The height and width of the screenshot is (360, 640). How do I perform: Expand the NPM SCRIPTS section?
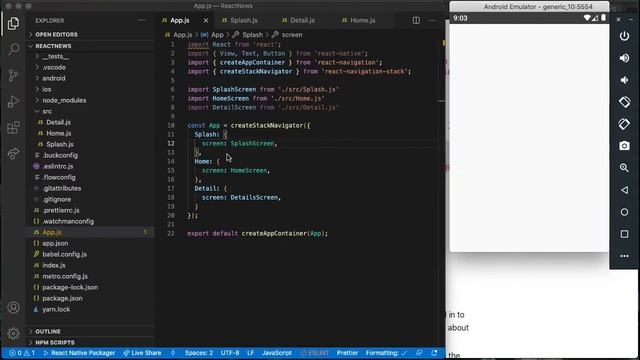(x=55, y=342)
